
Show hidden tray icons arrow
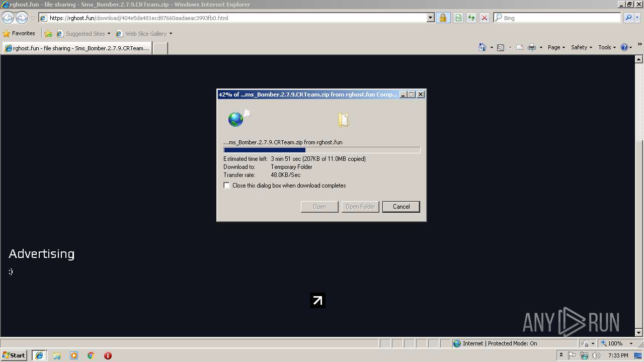pos(561,355)
